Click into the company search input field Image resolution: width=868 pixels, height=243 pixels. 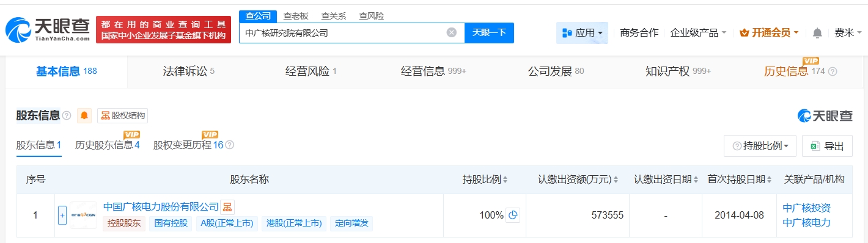(x=342, y=33)
